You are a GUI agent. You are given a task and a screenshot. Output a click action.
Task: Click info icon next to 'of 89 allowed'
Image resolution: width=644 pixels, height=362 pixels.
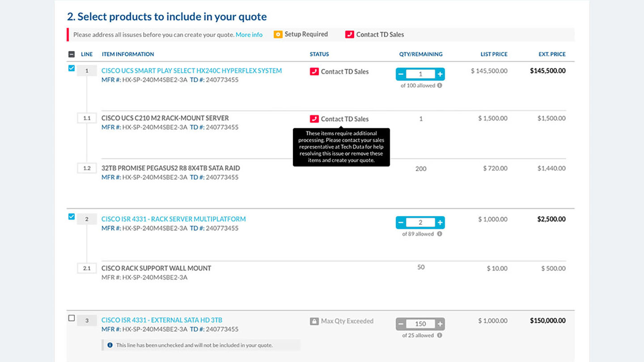440,234
